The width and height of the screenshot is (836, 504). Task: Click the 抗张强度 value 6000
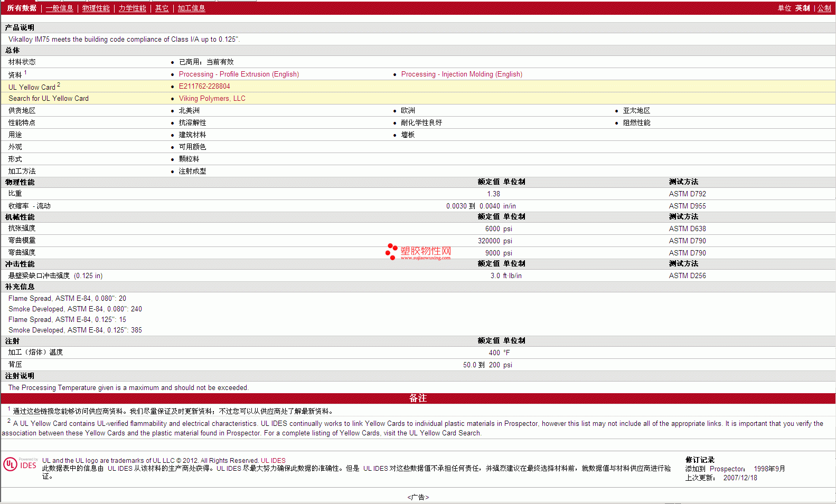point(493,229)
